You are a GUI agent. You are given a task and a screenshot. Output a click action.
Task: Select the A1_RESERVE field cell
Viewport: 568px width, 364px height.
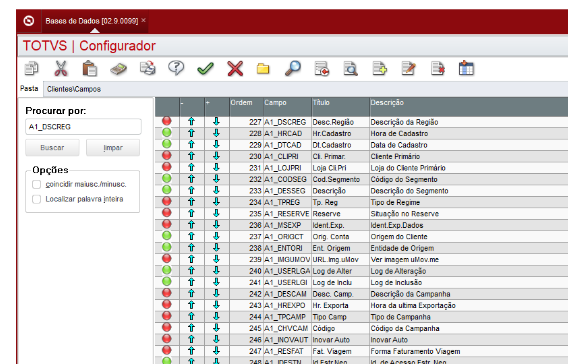pyautogui.click(x=287, y=214)
